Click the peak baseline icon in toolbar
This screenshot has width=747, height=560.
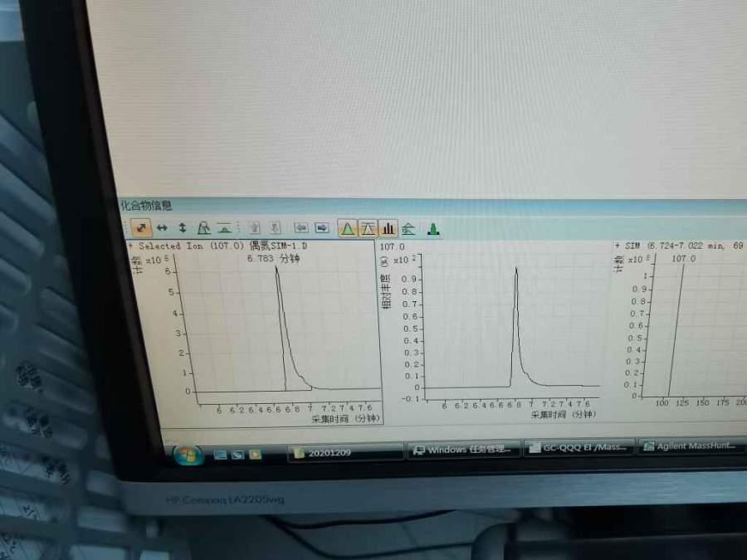[224, 227]
